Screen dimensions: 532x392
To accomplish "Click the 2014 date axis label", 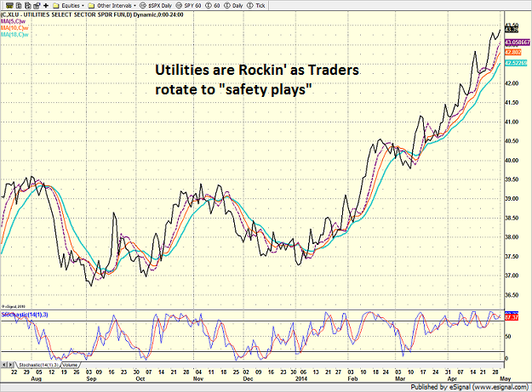I will (301, 378).
